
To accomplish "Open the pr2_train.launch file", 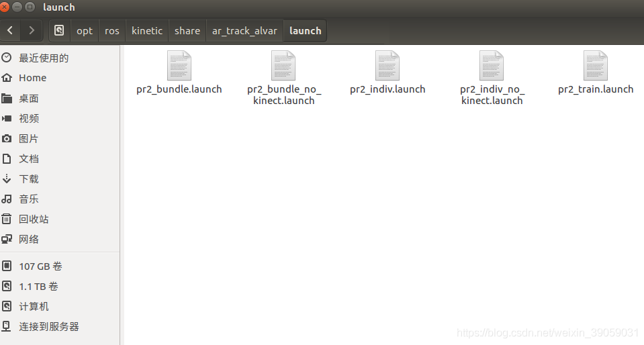I will point(596,66).
